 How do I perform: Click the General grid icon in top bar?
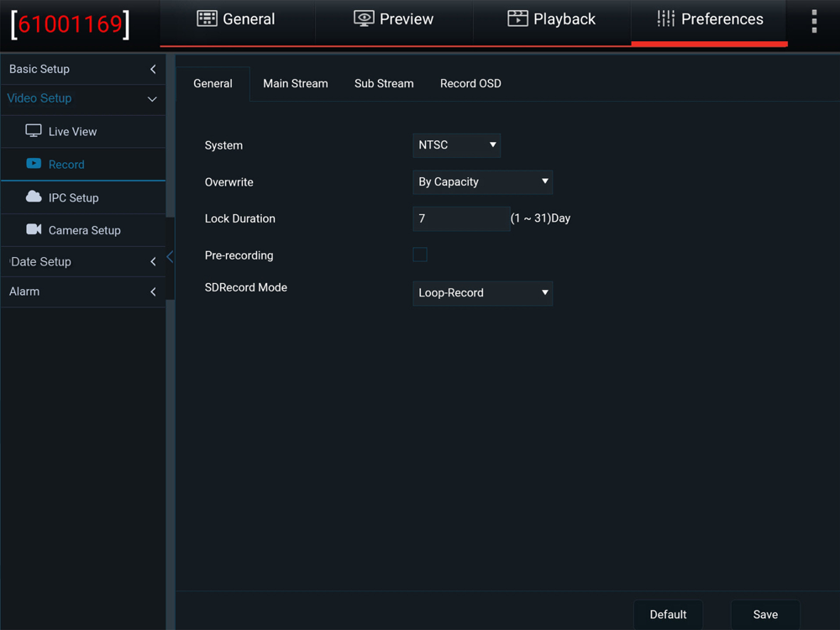click(x=207, y=18)
